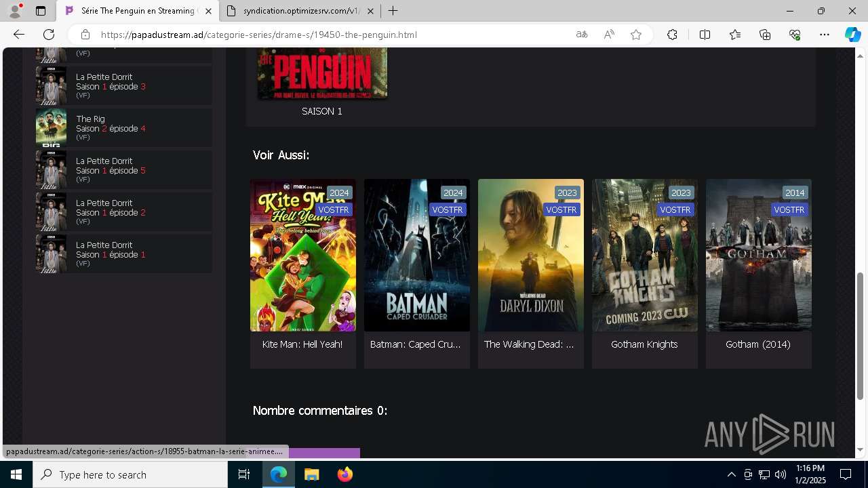Click 2014 badge on Gotham card

point(795,193)
